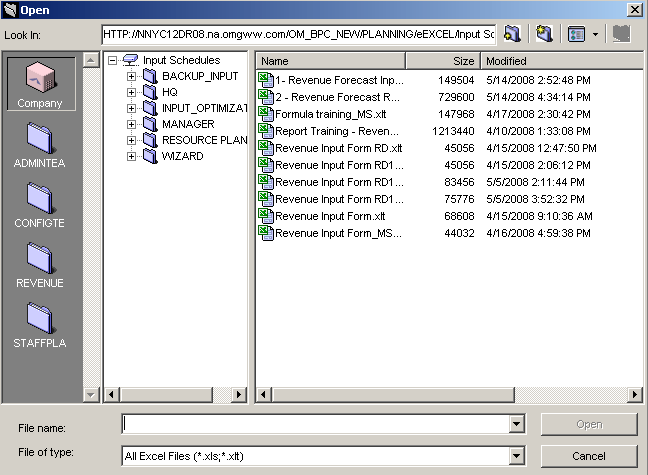Click the Input Schedules root label
Image resolution: width=648 pixels, height=475 pixels.
[x=181, y=60]
